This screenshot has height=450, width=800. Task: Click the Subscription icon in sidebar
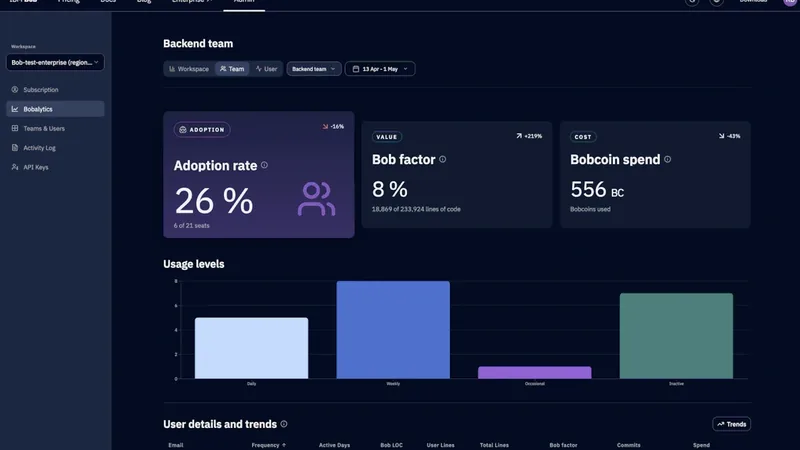[15, 90]
